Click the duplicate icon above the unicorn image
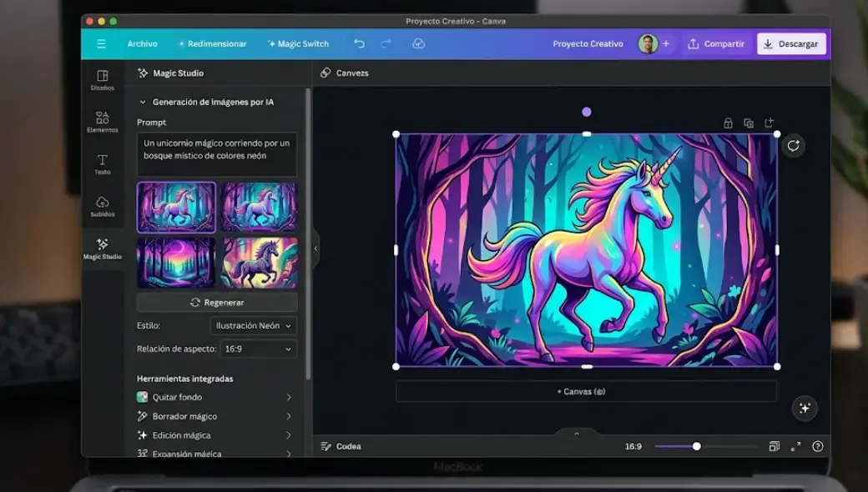The height and width of the screenshot is (492, 868). point(749,122)
